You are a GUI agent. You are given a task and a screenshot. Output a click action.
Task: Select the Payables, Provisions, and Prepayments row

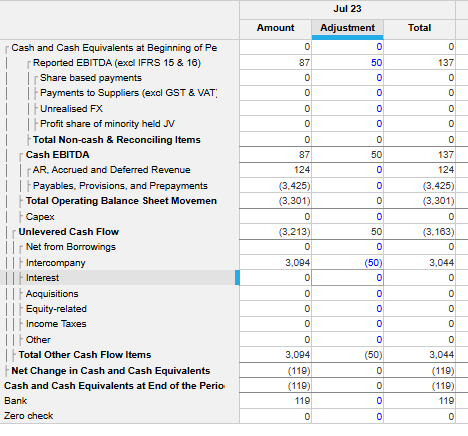click(120, 186)
